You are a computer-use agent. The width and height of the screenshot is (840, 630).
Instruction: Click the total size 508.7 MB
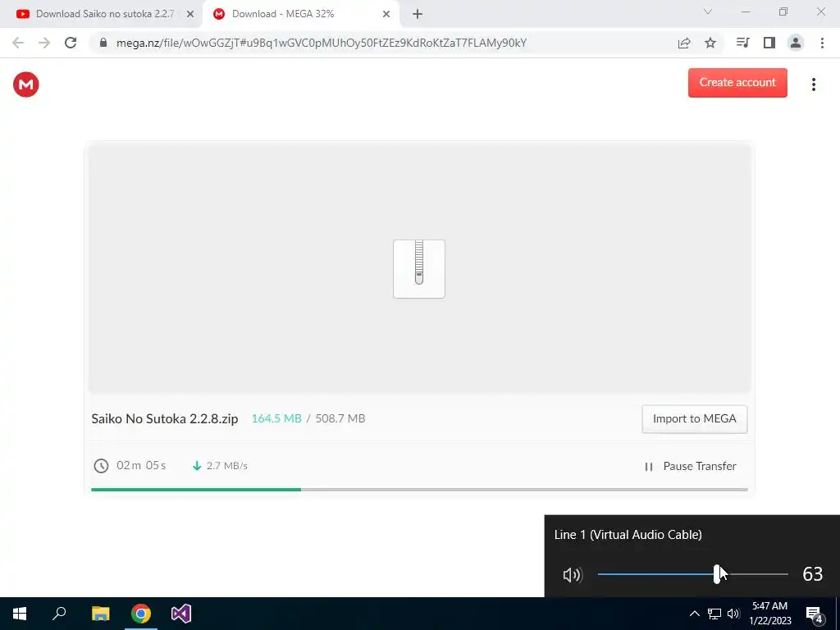pos(340,419)
